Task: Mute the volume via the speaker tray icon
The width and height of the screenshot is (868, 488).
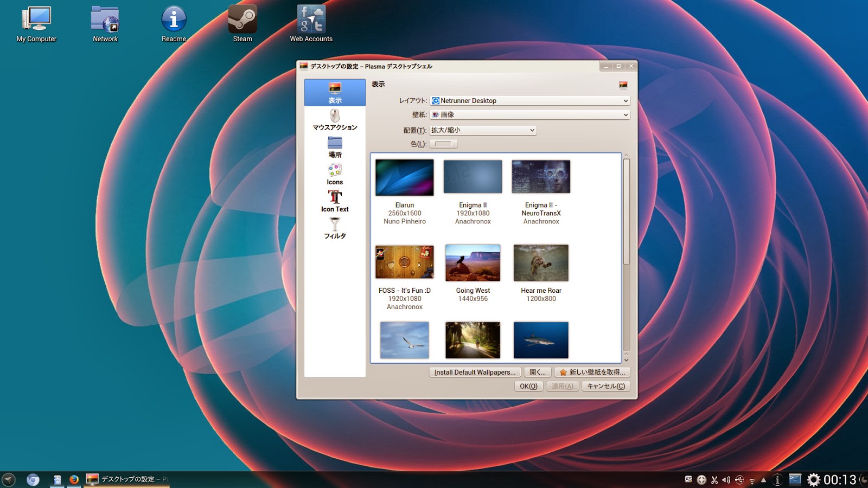Action: pyautogui.click(x=726, y=480)
